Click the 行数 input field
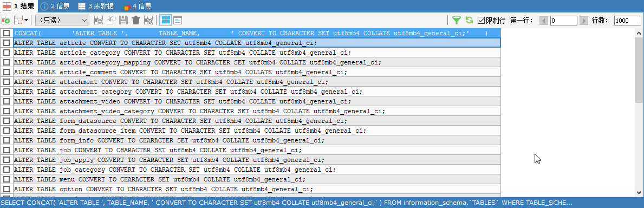This screenshot has width=644, height=208. coord(628,21)
